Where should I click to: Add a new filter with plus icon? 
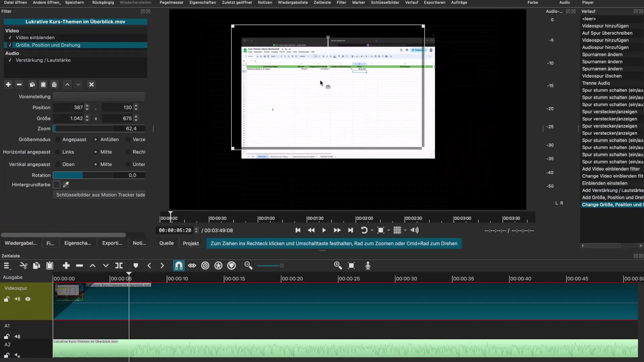pyautogui.click(x=8, y=84)
